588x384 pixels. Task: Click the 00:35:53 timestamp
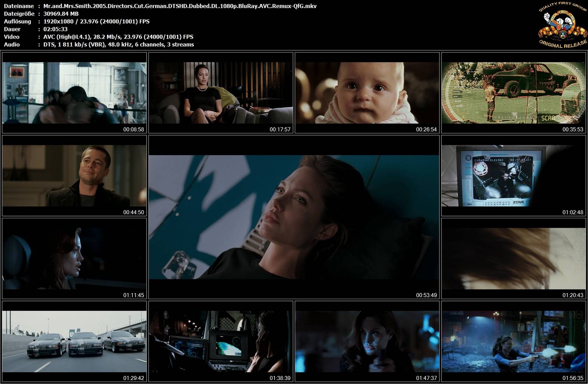pos(573,129)
